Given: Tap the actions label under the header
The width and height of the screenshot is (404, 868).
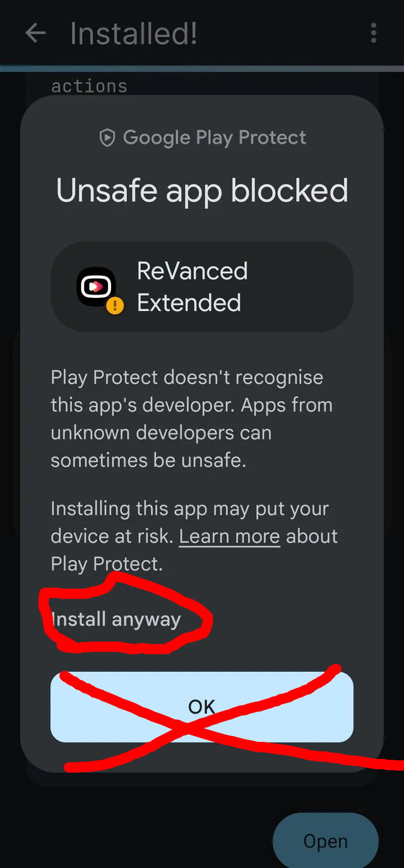Looking at the screenshot, I should click(x=89, y=86).
